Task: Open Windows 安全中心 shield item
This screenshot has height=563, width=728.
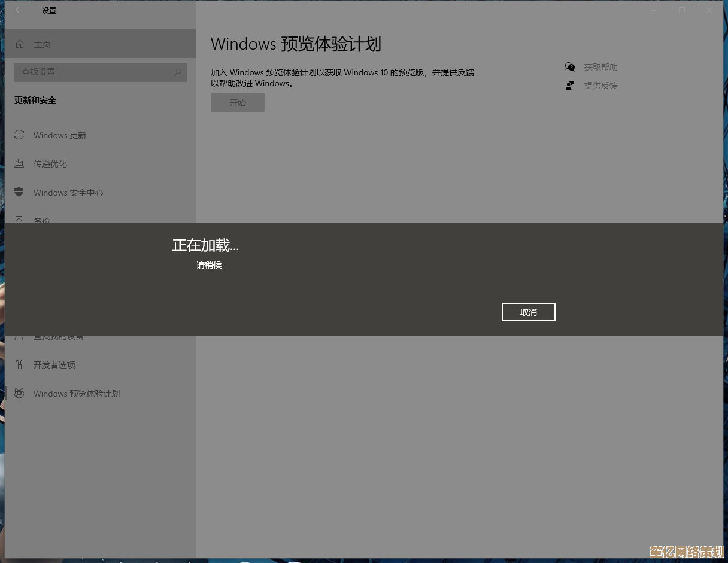Action: [68, 193]
